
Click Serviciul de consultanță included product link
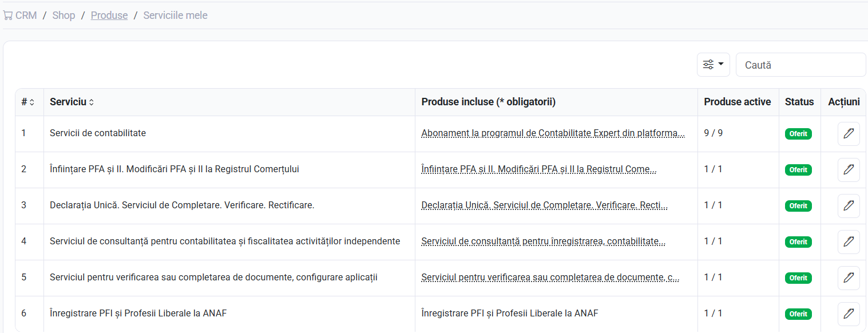[x=543, y=241]
